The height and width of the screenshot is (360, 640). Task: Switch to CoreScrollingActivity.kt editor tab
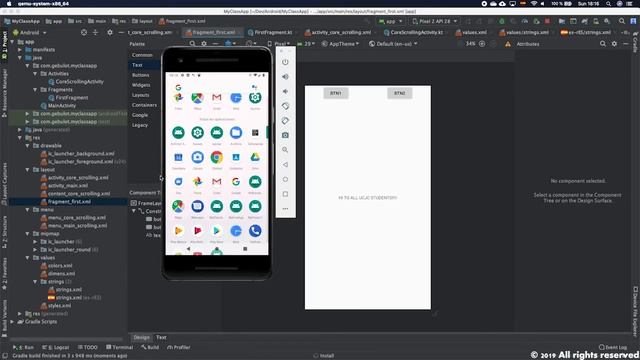click(x=413, y=32)
